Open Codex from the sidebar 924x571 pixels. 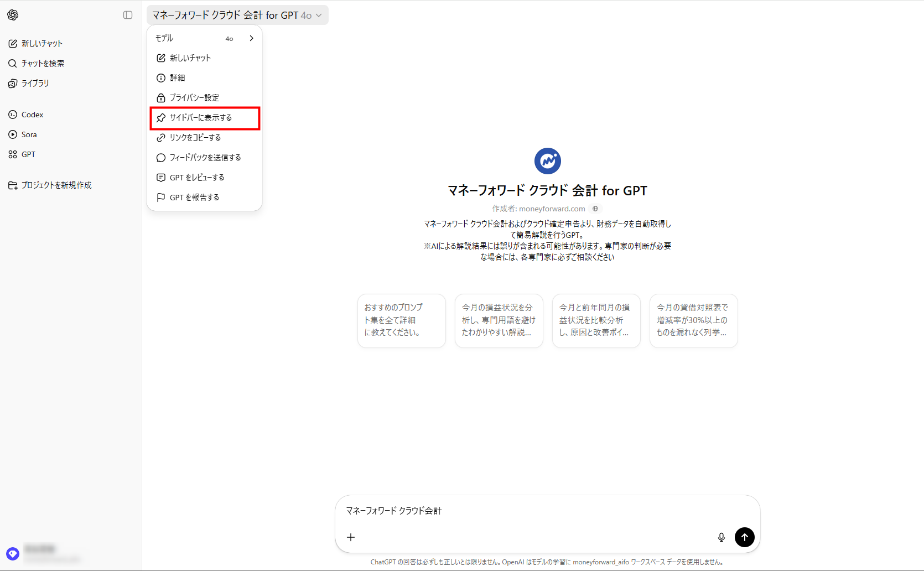coord(71,115)
